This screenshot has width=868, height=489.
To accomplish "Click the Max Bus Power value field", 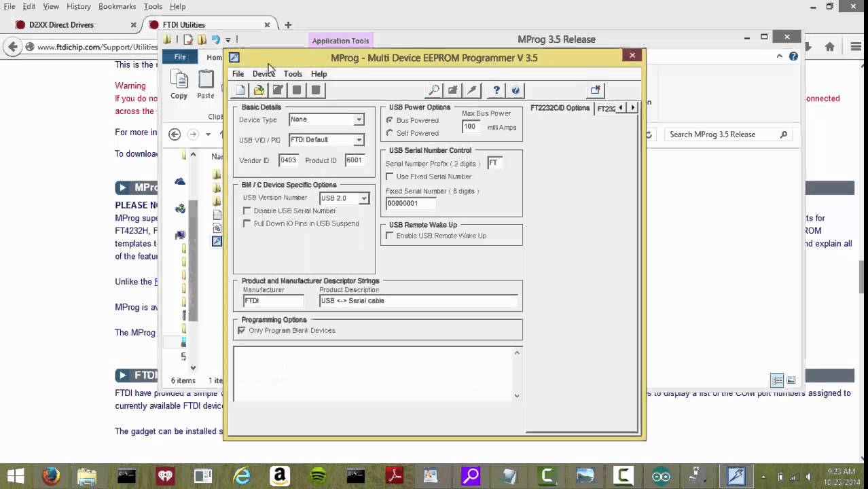I will (x=470, y=127).
